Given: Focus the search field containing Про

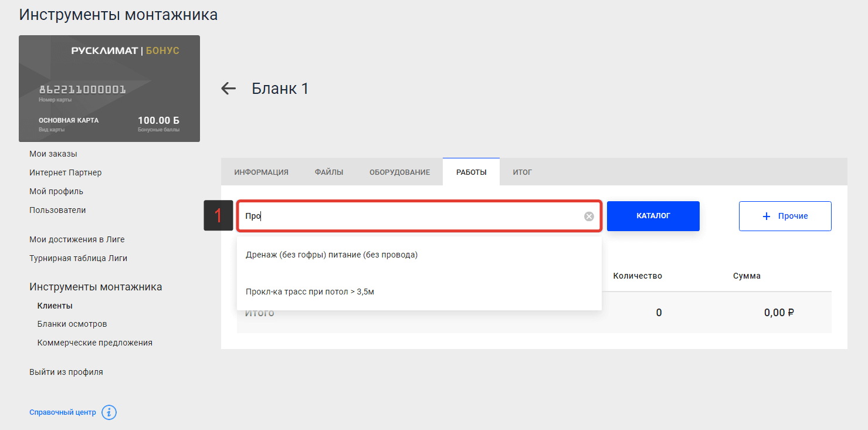Looking at the screenshot, I should tap(419, 216).
